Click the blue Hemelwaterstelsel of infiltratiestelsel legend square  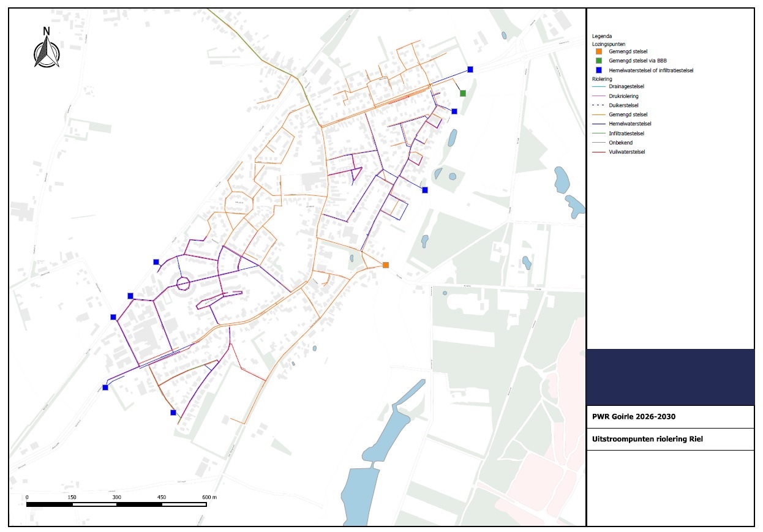pos(599,70)
